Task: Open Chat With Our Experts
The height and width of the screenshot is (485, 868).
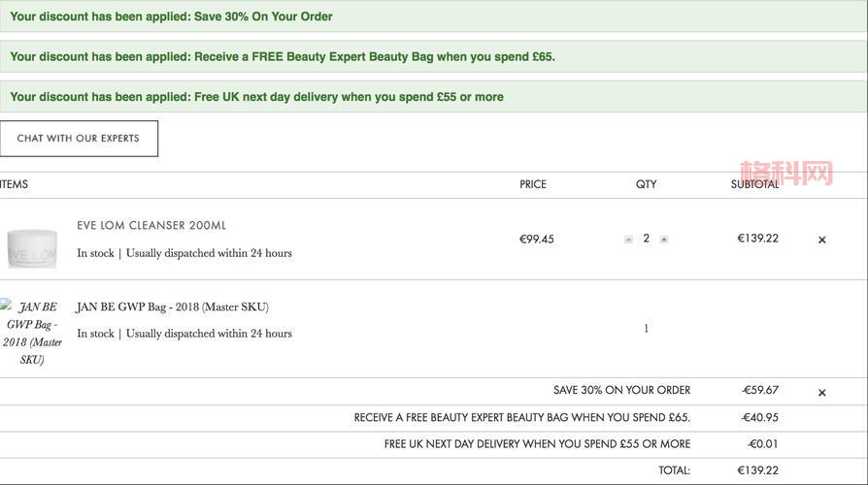Action: click(79, 139)
